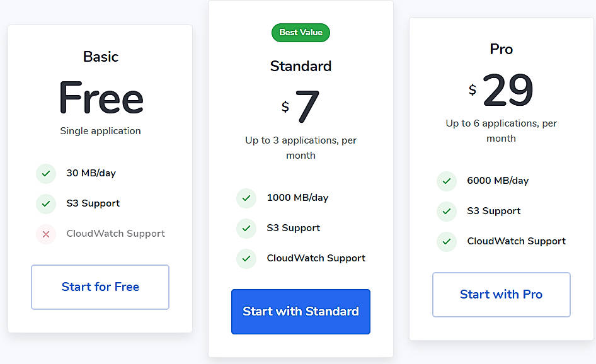Click the checkmark beside 6000 MB/day
This screenshot has width=596, height=364.
(447, 180)
